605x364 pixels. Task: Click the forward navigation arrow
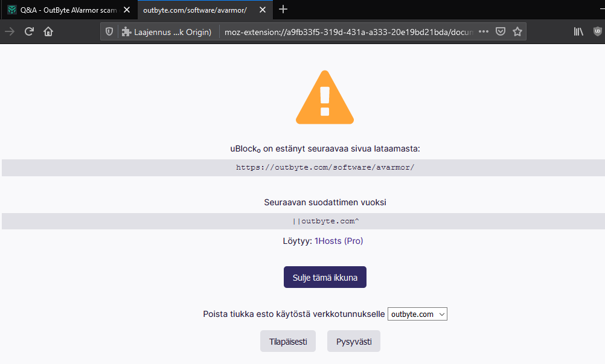point(10,31)
